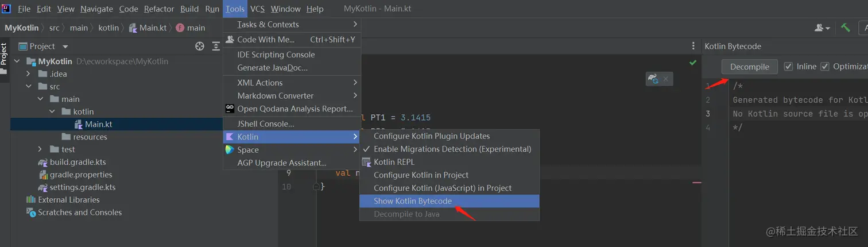Click the fold marker on line 10 gutter
This screenshot has width=868, height=247.
click(316, 187)
